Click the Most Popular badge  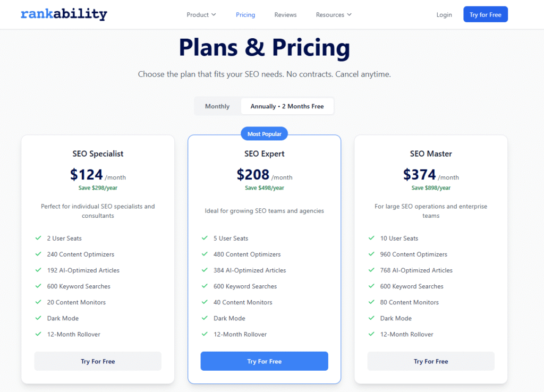tap(265, 134)
